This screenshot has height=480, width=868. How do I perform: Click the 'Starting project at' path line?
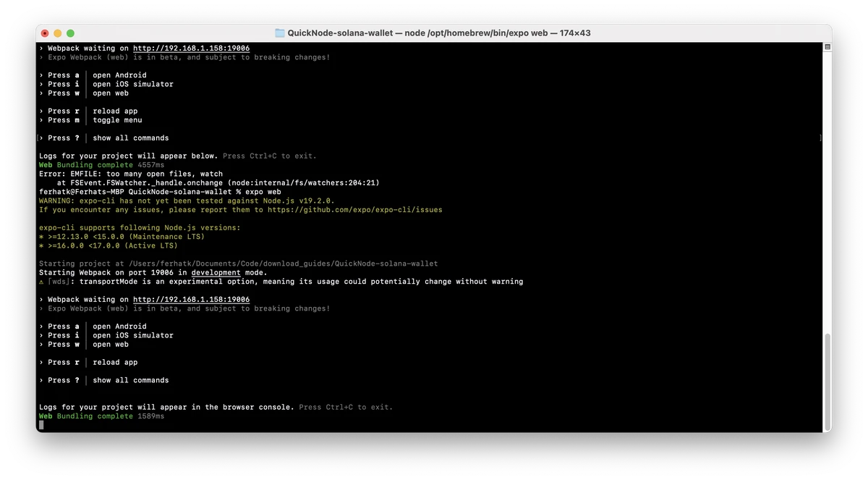click(x=238, y=264)
